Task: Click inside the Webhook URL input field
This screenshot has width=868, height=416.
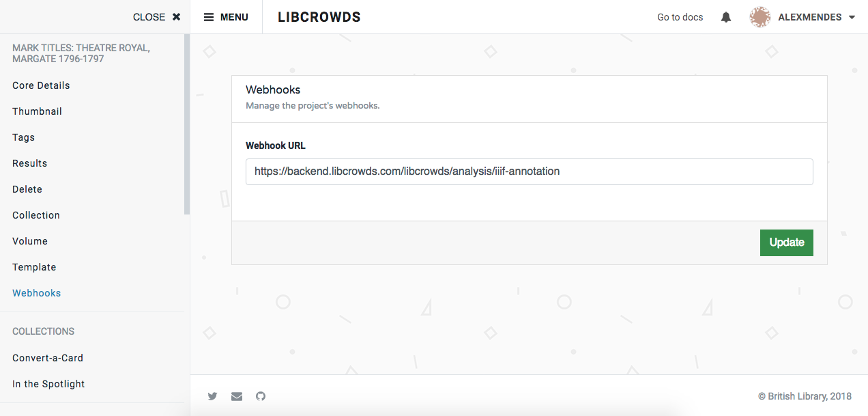Action: [x=529, y=171]
